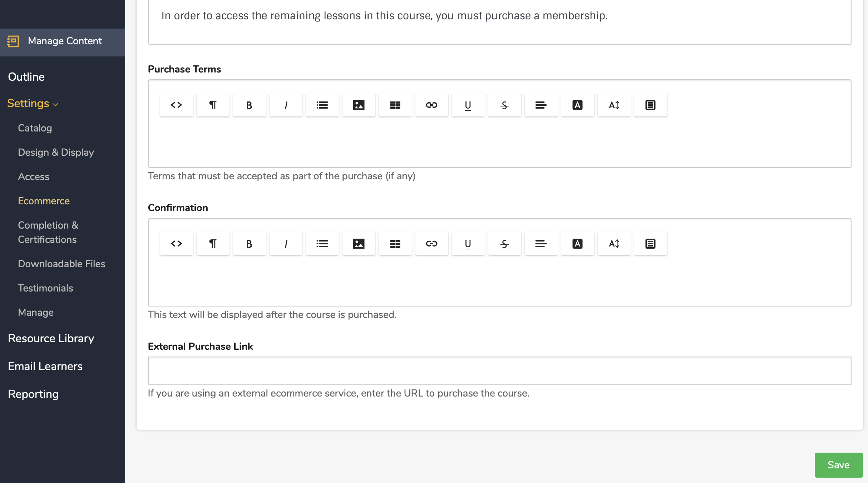Click Italic in Confirmation toolbar
868x483 pixels.
coord(286,244)
